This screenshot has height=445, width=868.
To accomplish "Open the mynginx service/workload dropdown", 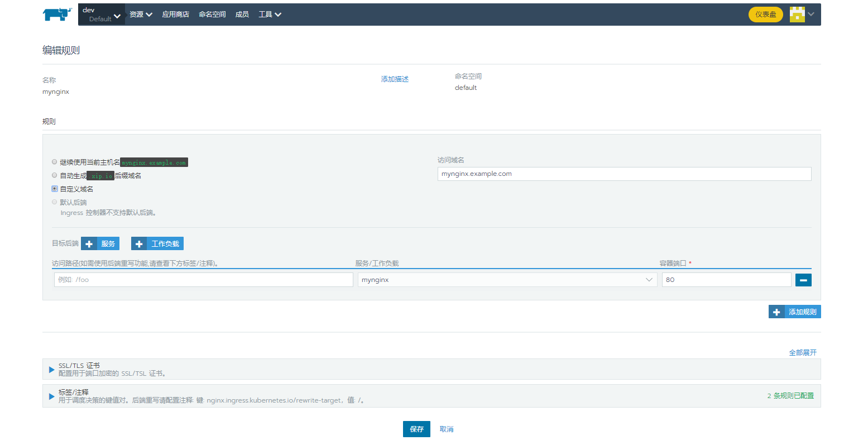I will click(507, 280).
